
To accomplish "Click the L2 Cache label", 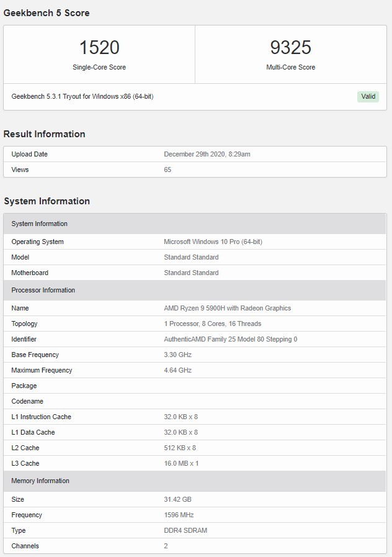I will coord(25,448).
